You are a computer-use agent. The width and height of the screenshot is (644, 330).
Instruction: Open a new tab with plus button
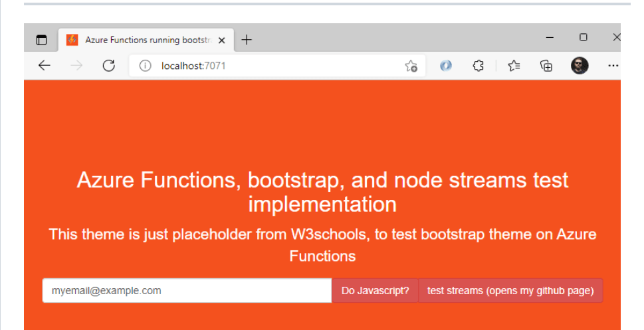[x=247, y=40]
